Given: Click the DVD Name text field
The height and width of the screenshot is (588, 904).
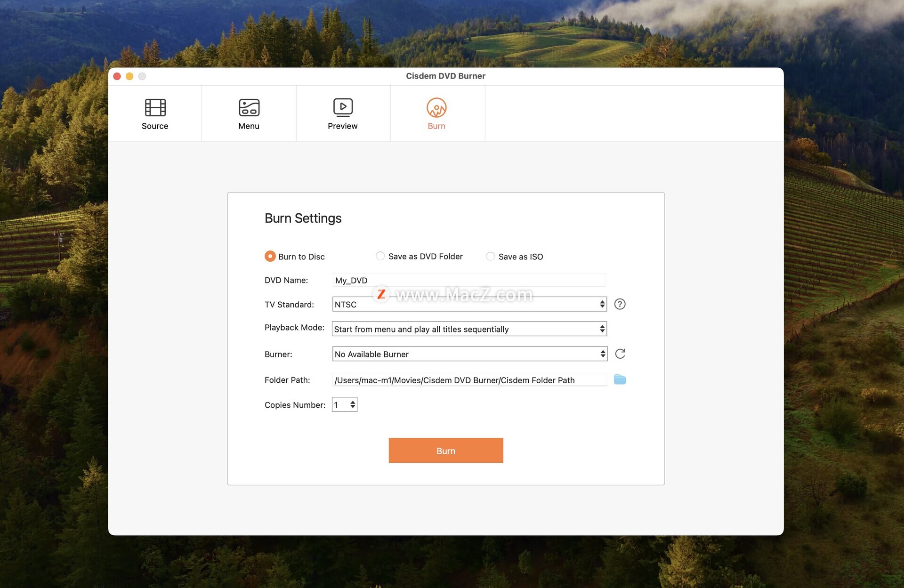Looking at the screenshot, I should pyautogui.click(x=469, y=280).
